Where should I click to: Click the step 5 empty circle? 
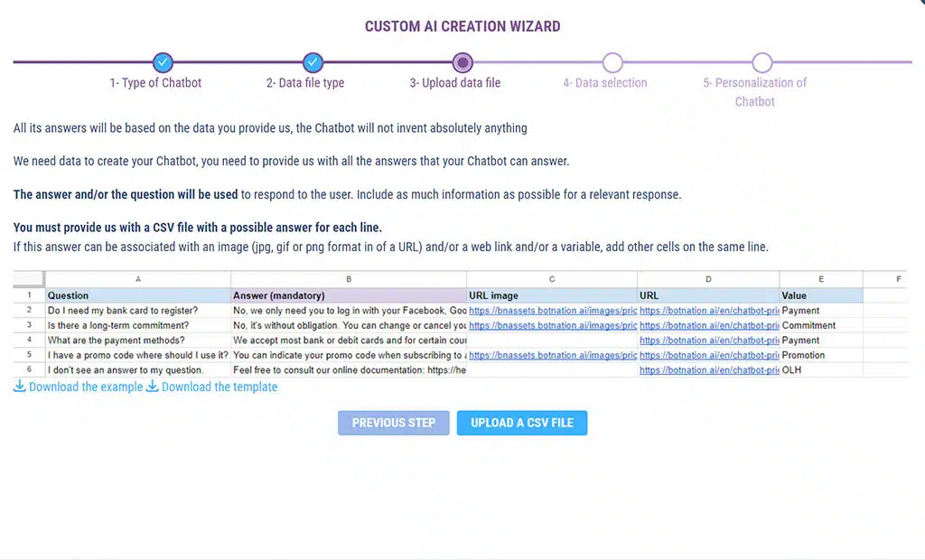coord(762,62)
